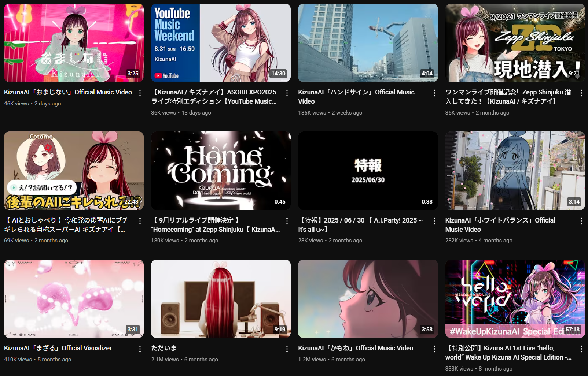Open the かもね face profile thumbnail
The image size is (588, 376).
coord(368,299)
